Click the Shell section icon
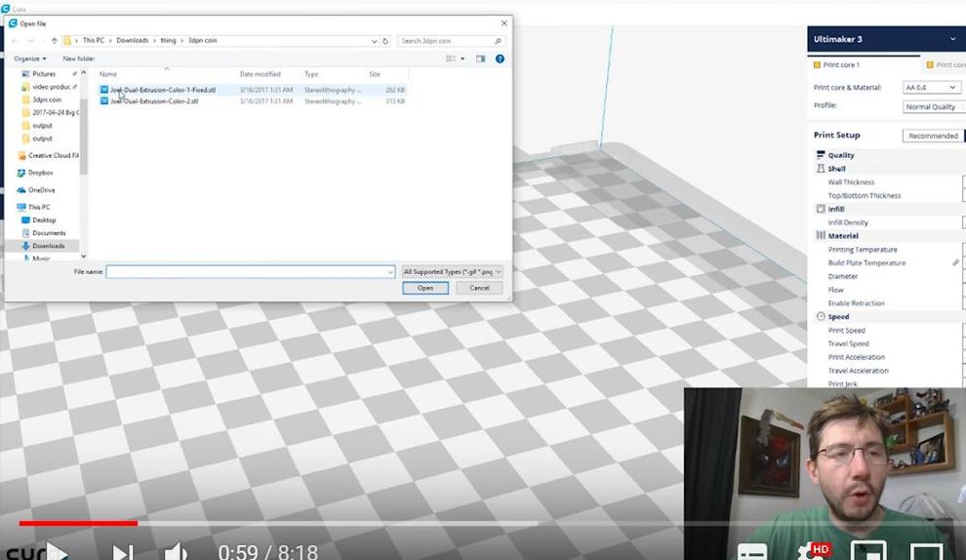Image resolution: width=966 pixels, height=560 pixels. [821, 169]
